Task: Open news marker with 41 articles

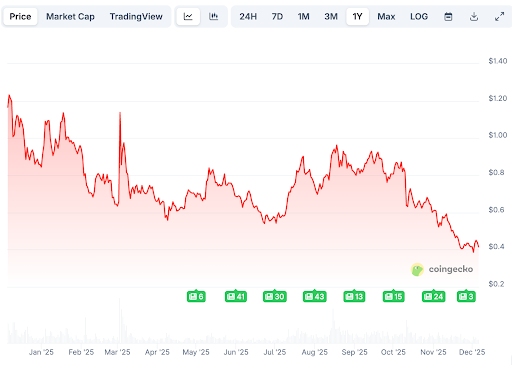Action: pos(236,296)
